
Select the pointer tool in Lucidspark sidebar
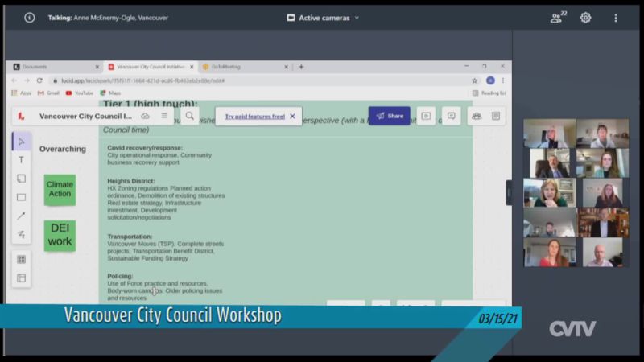[x=21, y=142]
